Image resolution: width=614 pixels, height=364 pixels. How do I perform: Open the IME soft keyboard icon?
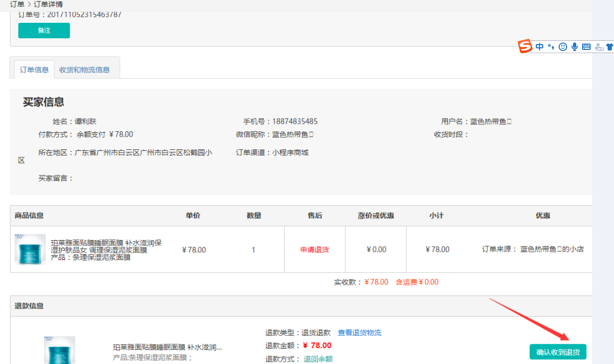(x=586, y=47)
